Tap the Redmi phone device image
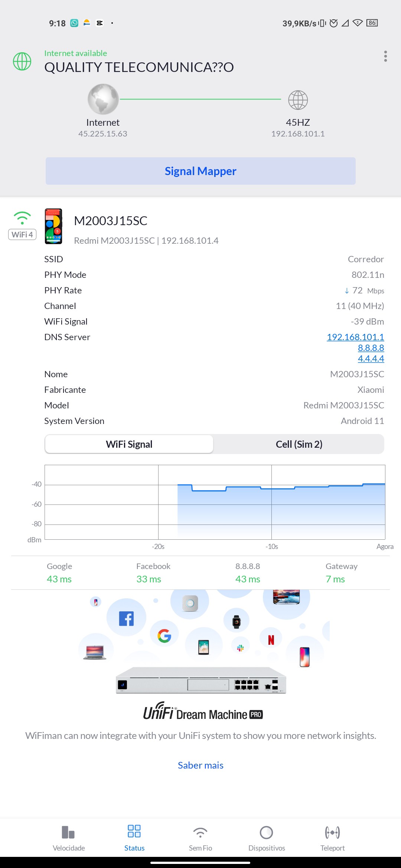The height and width of the screenshot is (868, 401). point(53,226)
